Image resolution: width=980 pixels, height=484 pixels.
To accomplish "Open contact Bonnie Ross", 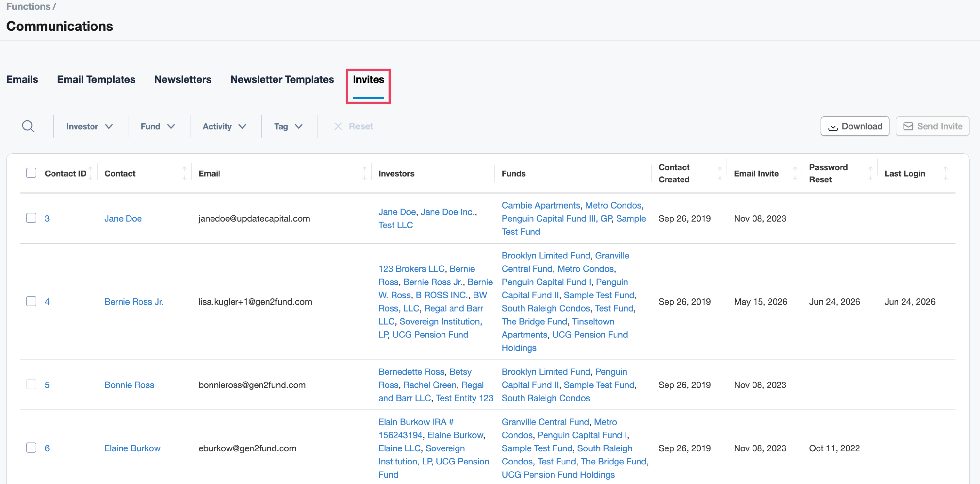I will [129, 385].
